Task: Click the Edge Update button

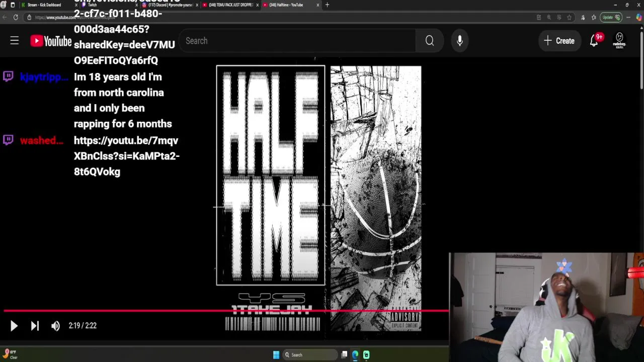Action: tap(612, 17)
